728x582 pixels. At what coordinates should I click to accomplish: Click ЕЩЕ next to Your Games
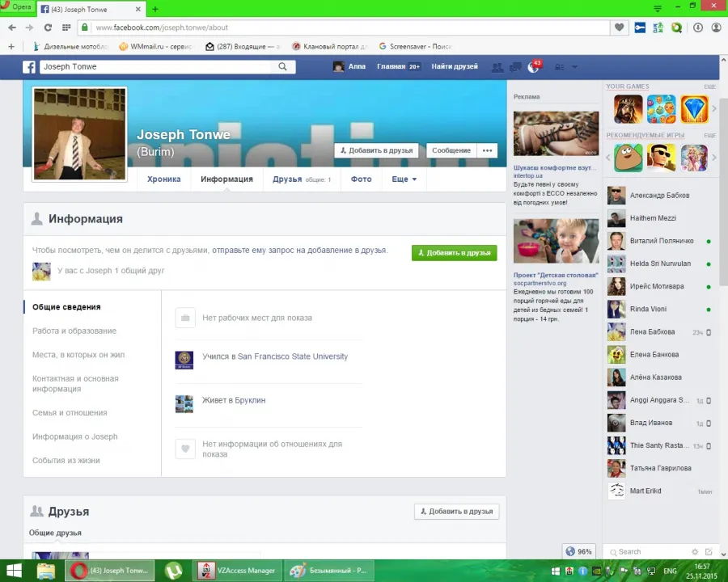709,86
